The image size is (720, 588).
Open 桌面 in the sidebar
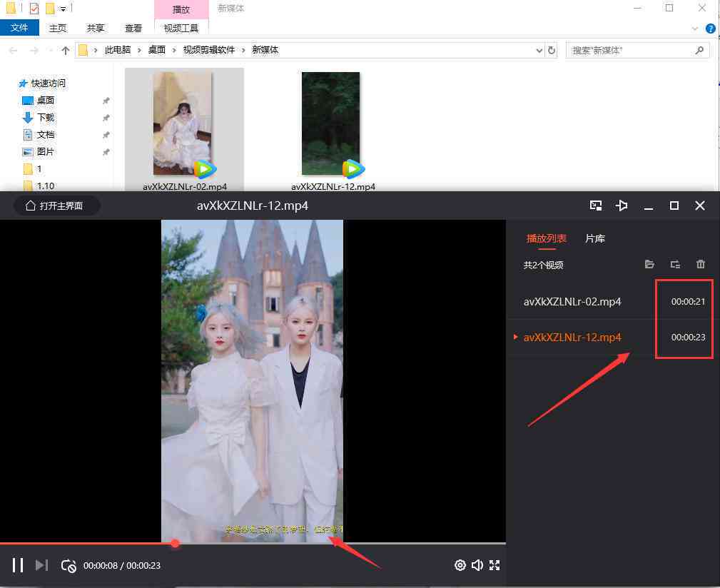pos(39,101)
